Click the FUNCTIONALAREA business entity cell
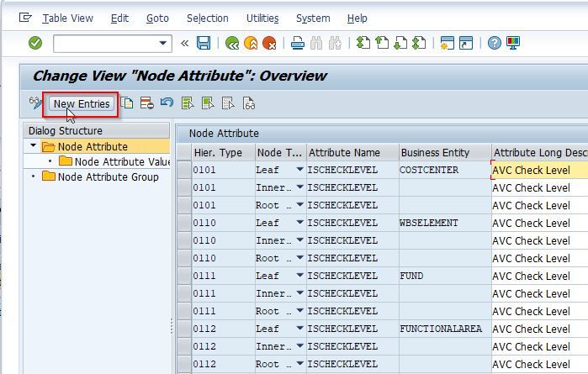This screenshot has width=588, height=374. (445, 329)
